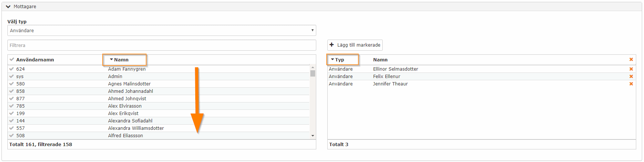Sort users by Användarnamn column header
The height and width of the screenshot is (162, 644).
tap(35, 60)
